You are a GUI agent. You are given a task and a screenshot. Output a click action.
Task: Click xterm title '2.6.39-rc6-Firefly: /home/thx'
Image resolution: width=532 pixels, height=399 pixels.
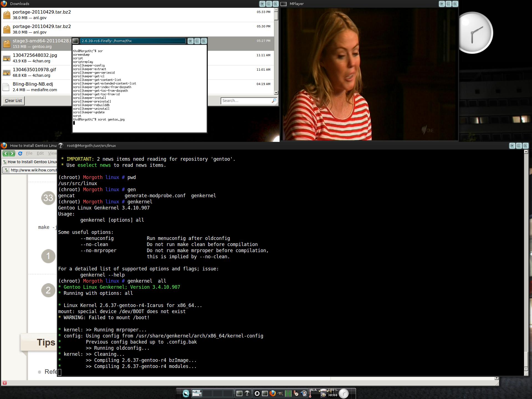click(x=107, y=41)
